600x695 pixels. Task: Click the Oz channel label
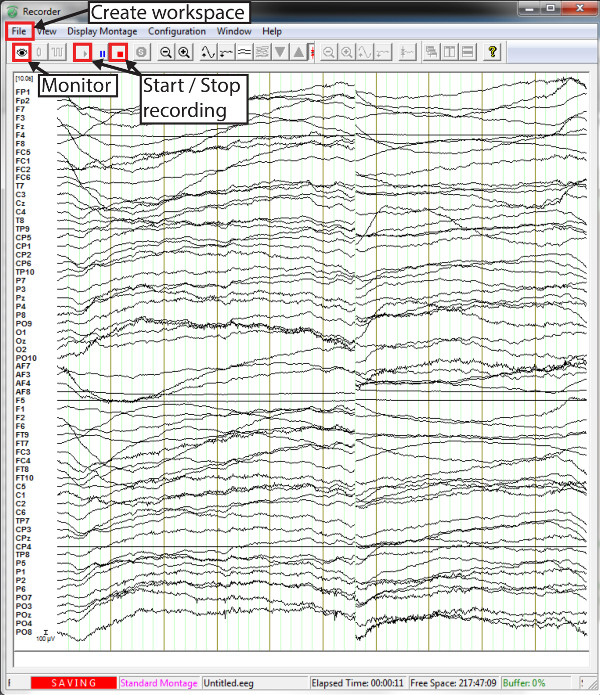pyautogui.click(x=21, y=341)
